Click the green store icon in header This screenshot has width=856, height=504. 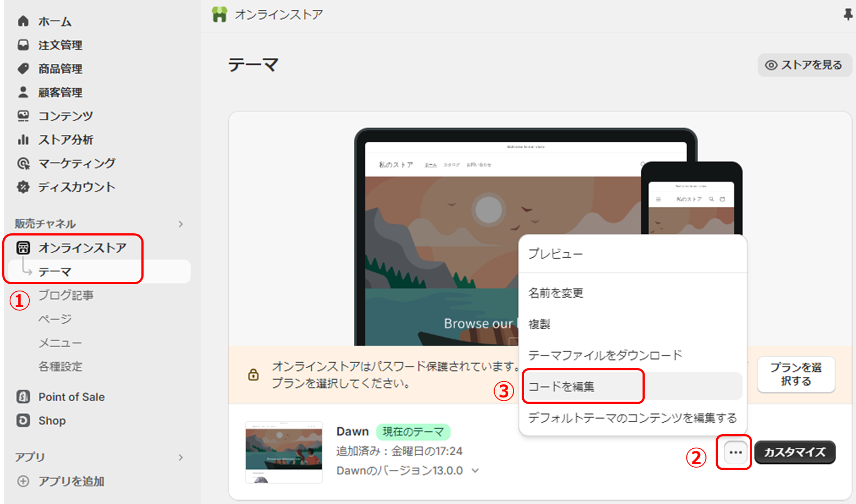coord(219,15)
